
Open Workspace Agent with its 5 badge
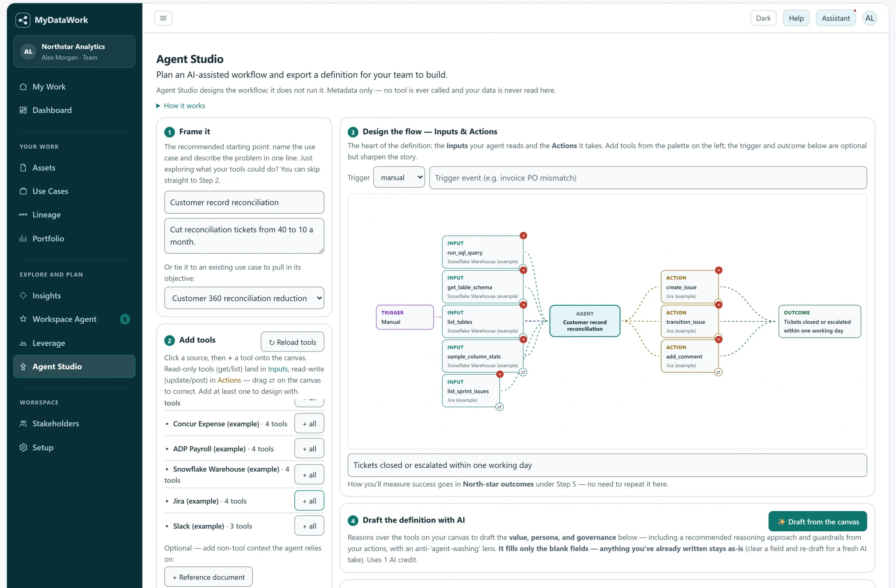(x=75, y=319)
